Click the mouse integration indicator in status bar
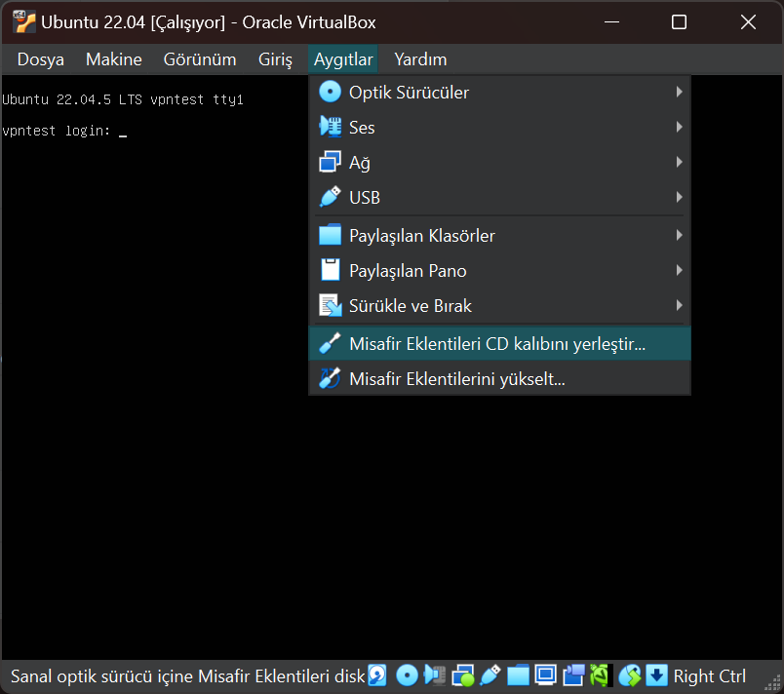Screen dimensions: 784x694 tap(630, 675)
